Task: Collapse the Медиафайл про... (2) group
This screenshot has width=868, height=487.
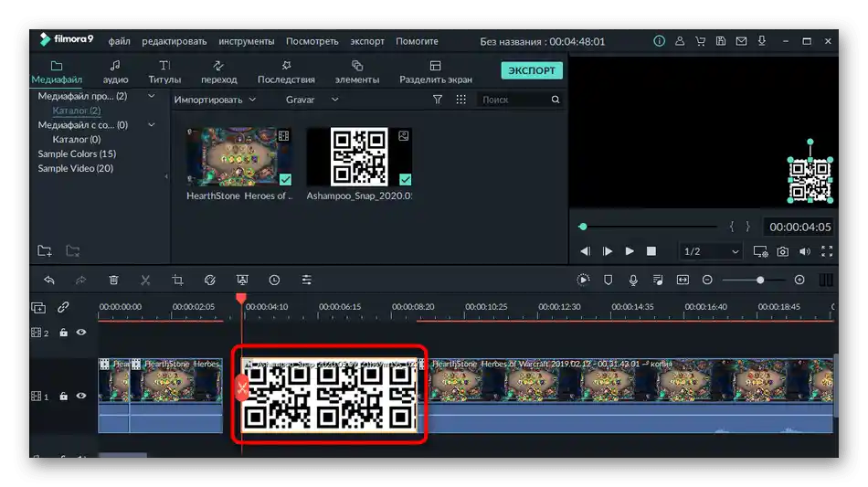Action: pos(151,96)
